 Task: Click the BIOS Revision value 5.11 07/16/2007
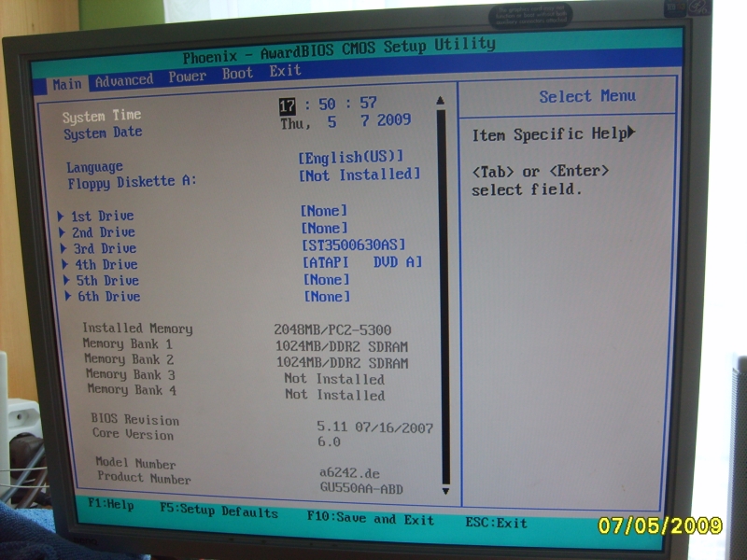375,427
